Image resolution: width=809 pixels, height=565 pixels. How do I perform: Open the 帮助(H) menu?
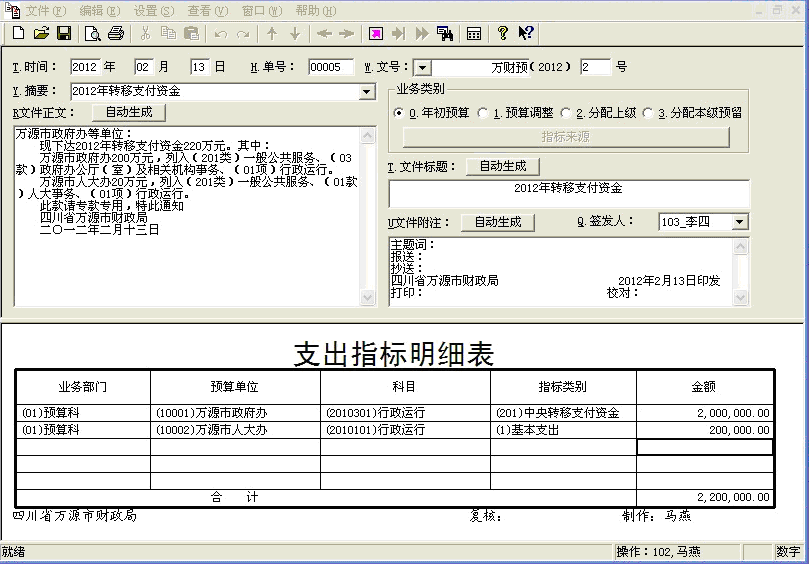pyautogui.click(x=316, y=10)
